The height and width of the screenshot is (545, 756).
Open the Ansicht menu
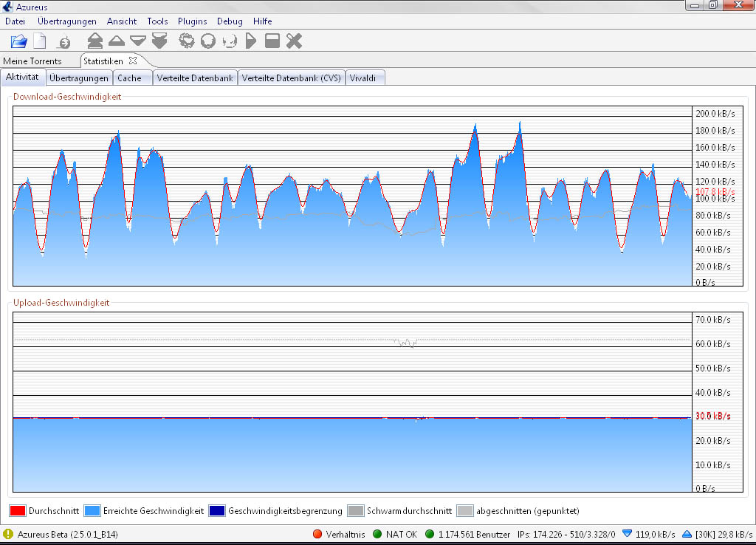[x=122, y=21]
